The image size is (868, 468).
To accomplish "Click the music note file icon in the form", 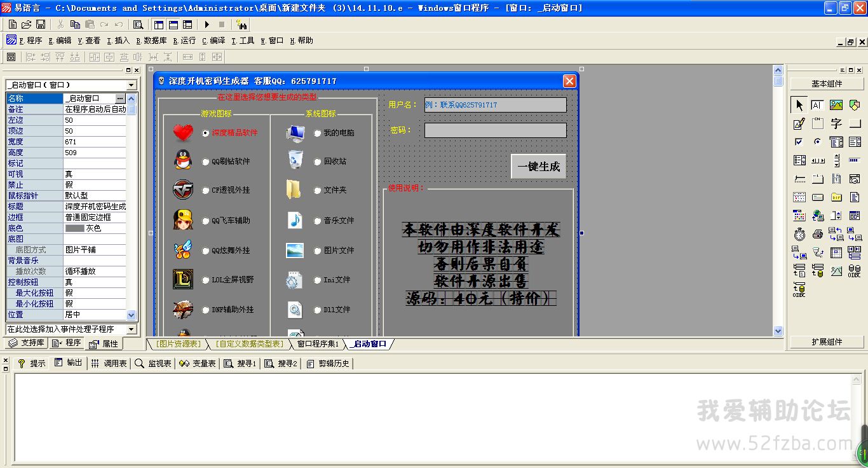I will [x=295, y=220].
